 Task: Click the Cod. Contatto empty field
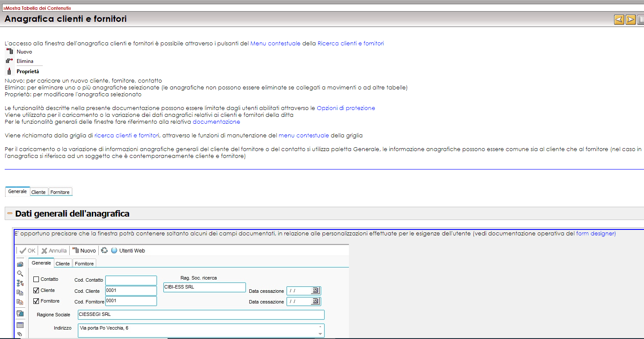coord(131,280)
